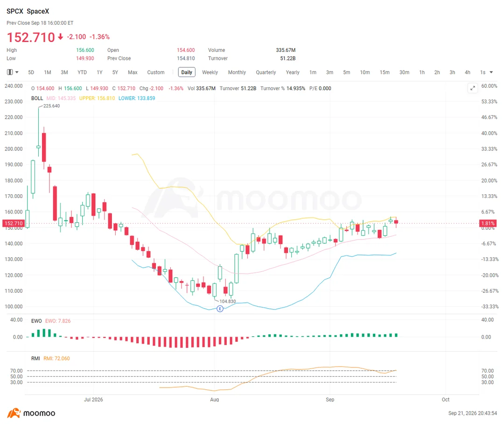Screen dimensions: 504x424
Task: Click the timestamp Sep 21, 2026 20:43:54
Action: 472,413
